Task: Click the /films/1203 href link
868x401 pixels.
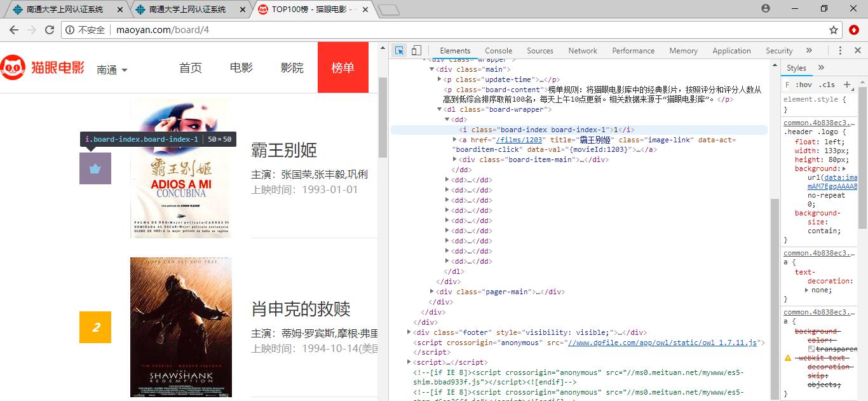Action: click(519, 140)
